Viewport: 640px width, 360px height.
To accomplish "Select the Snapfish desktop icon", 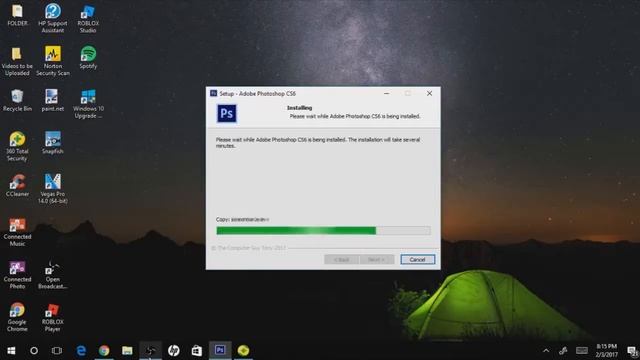I will pos(53,143).
